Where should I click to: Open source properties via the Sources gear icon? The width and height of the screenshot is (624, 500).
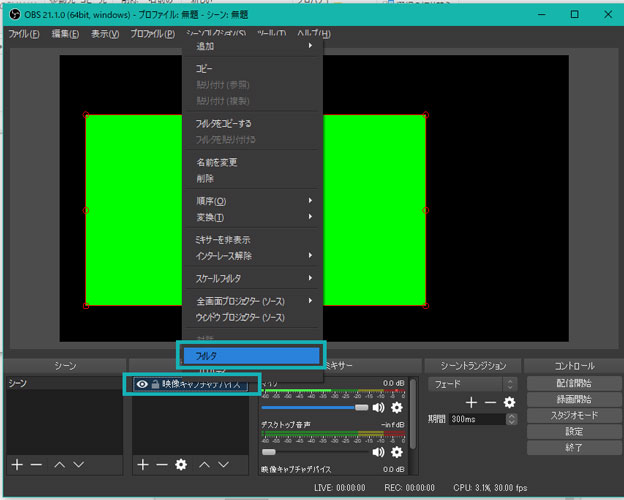pos(181,464)
